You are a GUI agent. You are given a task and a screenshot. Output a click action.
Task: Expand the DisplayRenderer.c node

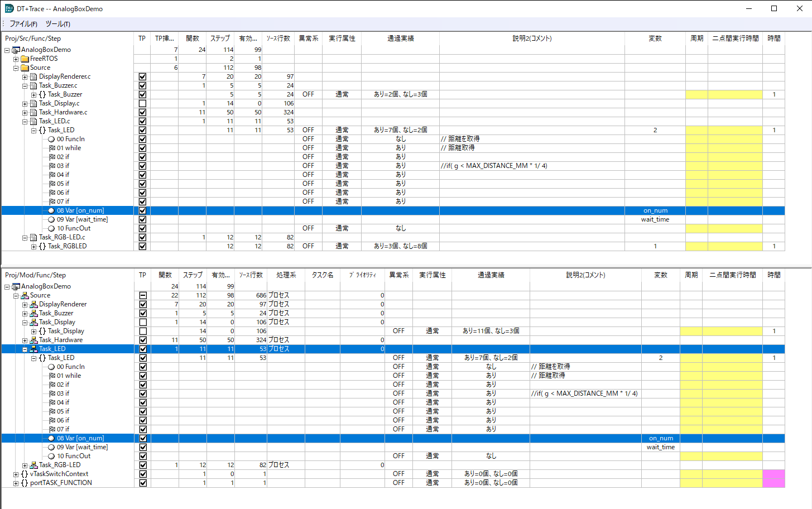pyautogui.click(x=25, y=76)
